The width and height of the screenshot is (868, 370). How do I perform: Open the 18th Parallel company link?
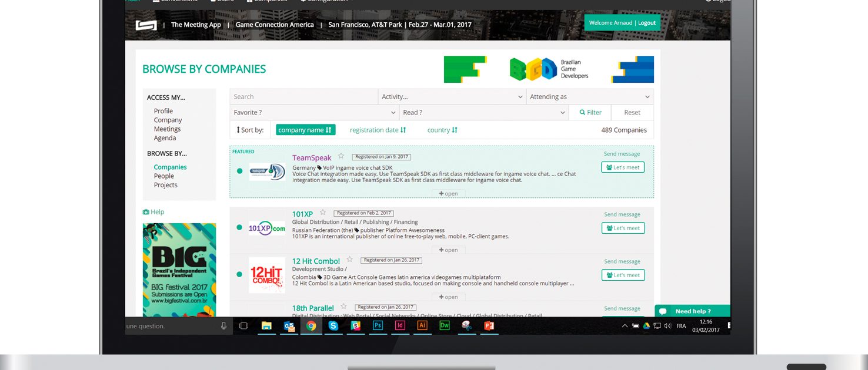[313, 308]
